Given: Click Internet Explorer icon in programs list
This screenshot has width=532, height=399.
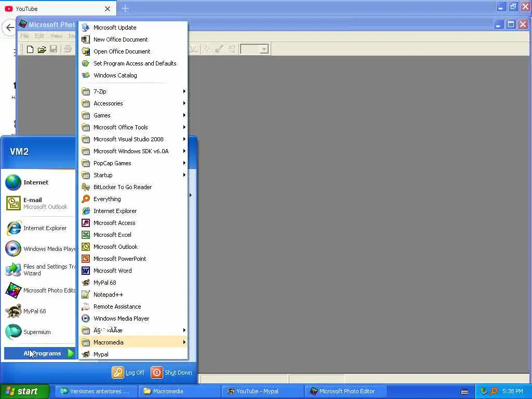Looking at the screenshot, I should [86, 211].
